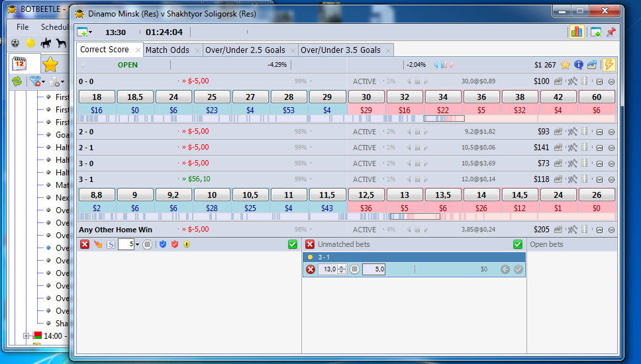Remove the 0 - 0 selection with round x icon

point(612,81)
